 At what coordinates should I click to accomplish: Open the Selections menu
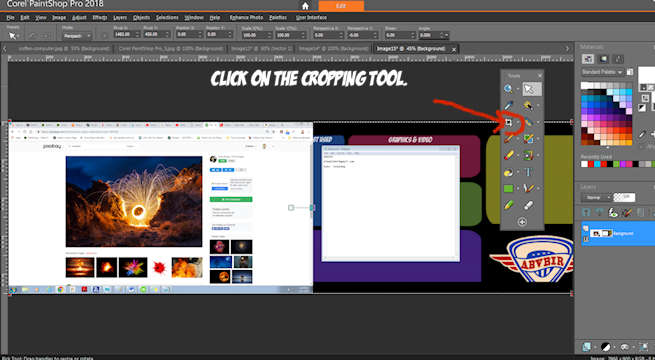[x=167, y=18]
